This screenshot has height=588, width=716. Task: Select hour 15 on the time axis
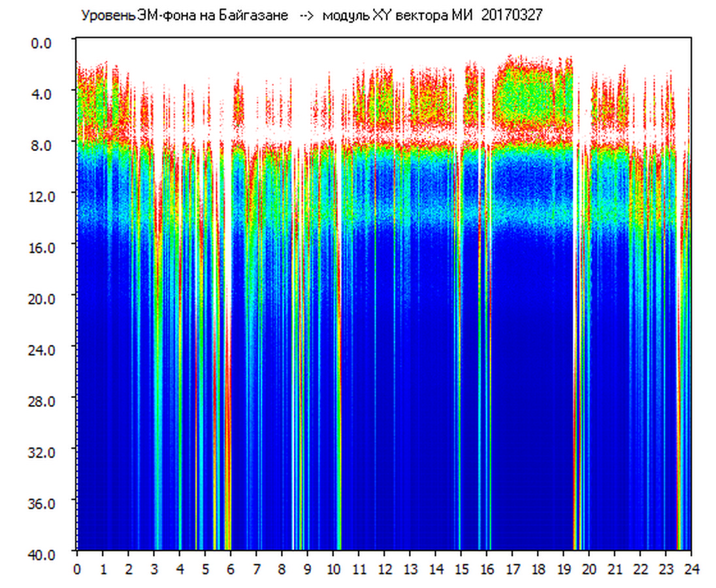461,569
